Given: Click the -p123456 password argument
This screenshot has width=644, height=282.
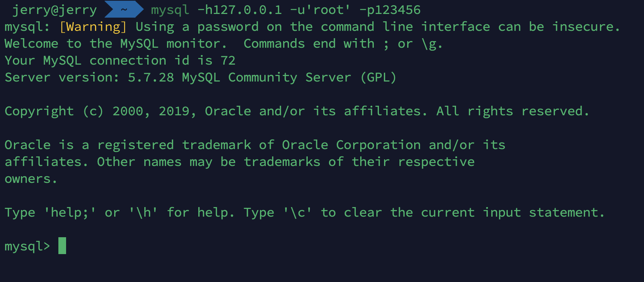Looking at the screenshot, I should click(x=390, y=10).
